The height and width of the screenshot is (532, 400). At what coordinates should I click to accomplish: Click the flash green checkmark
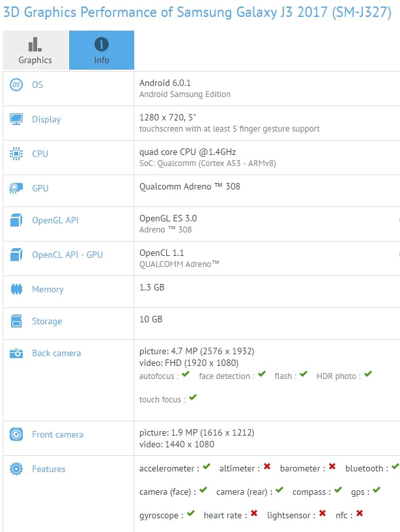tap(304, 374)
